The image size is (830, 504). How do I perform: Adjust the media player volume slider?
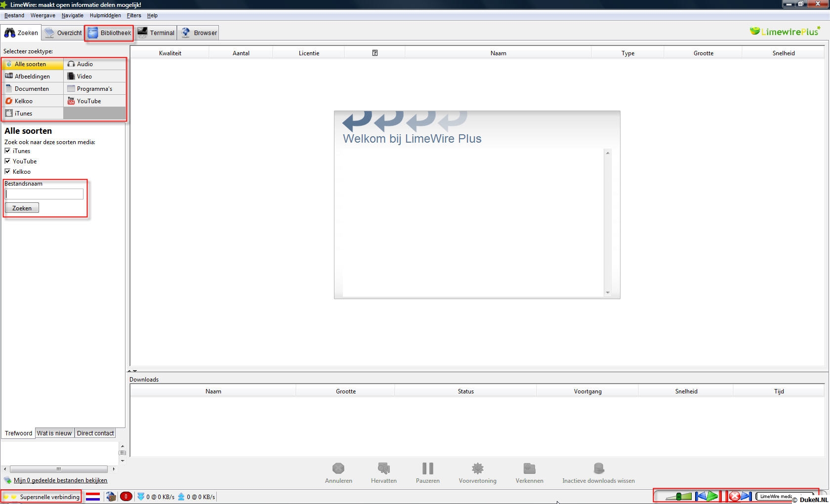pyautogui.click(x=679, y=496)
